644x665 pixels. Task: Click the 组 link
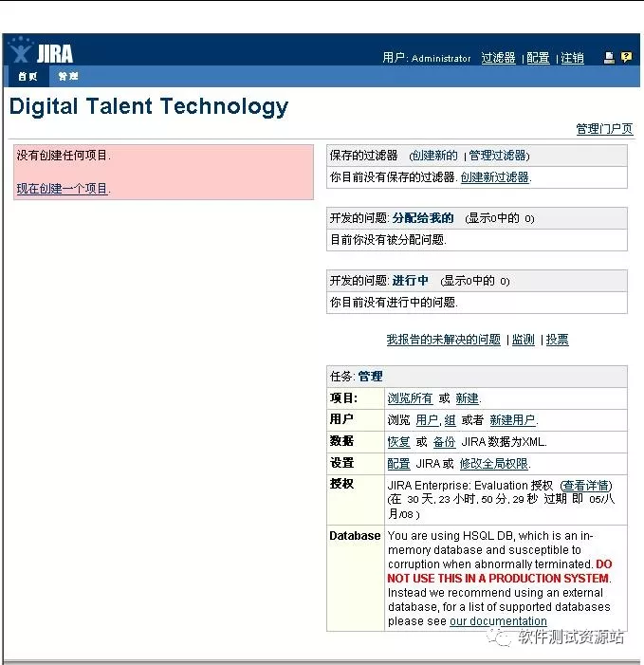pos(450,420)
